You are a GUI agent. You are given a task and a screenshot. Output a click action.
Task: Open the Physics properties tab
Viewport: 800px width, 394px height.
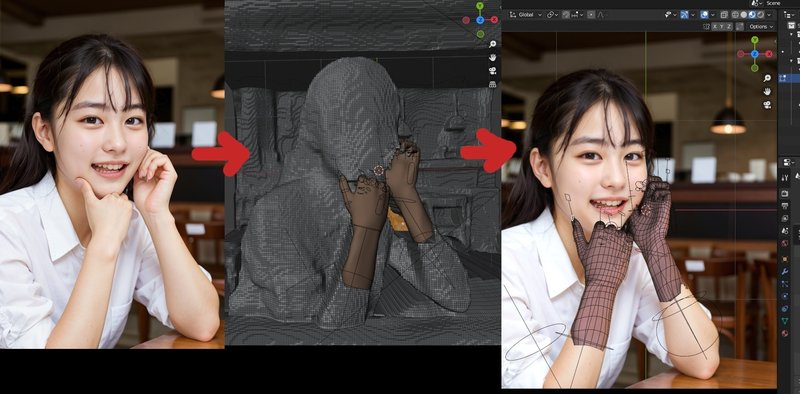(x=785, y=295)
